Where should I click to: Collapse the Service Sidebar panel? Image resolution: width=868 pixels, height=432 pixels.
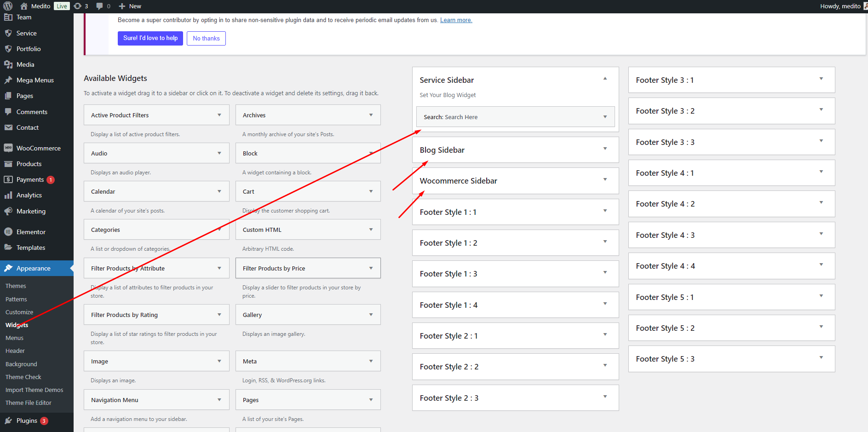click(x=605, y=79)
